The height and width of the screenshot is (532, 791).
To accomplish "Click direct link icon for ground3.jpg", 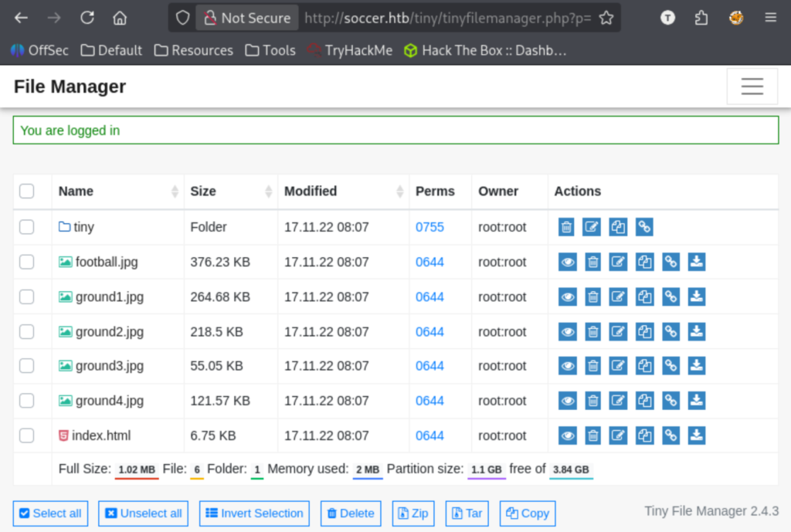I will point(670,366).
